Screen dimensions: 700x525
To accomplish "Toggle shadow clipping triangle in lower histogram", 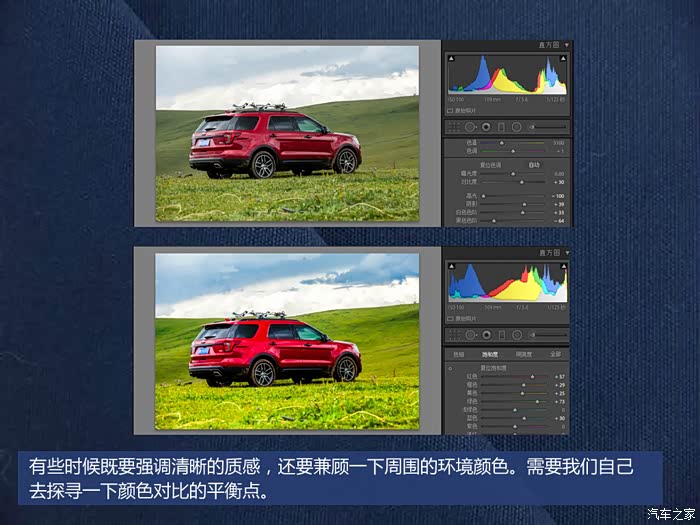I will 451,266.
